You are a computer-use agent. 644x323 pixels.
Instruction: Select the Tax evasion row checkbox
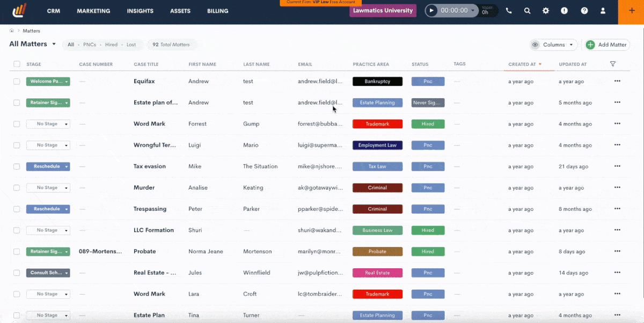click(x=17, y=166)
